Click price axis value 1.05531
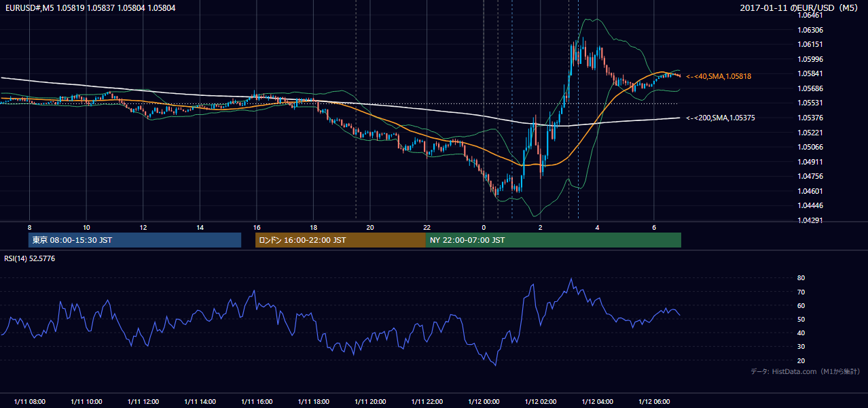868x408 pixels. 811,103
